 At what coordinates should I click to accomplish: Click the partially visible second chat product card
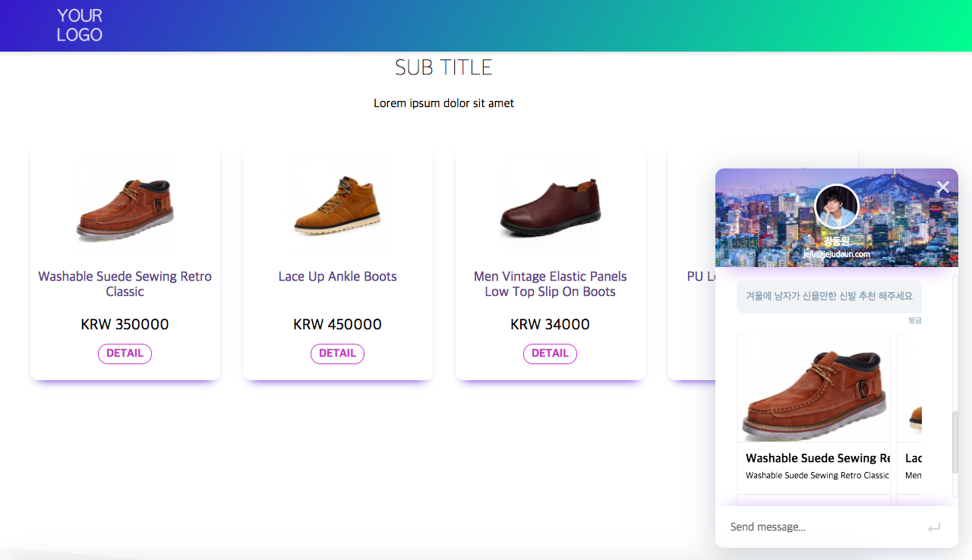click(x=910, y=425)
